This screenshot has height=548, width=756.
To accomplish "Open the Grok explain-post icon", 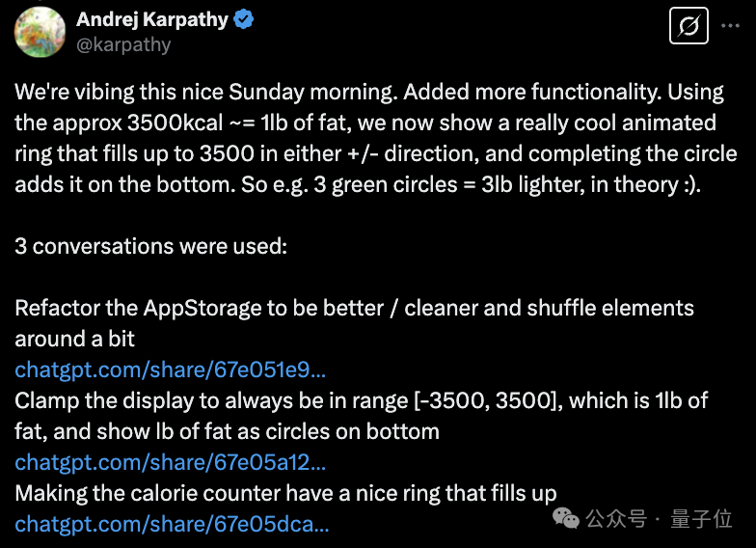I will [688, 25].
